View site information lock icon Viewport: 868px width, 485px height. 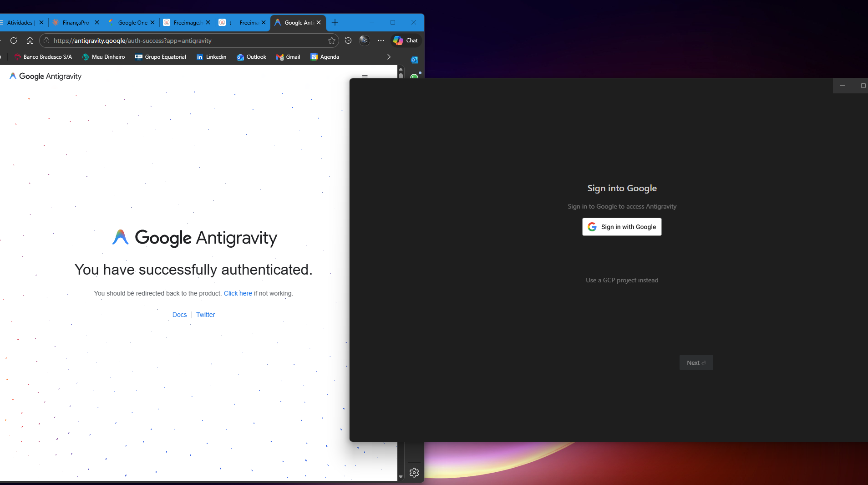coord(46,41)
